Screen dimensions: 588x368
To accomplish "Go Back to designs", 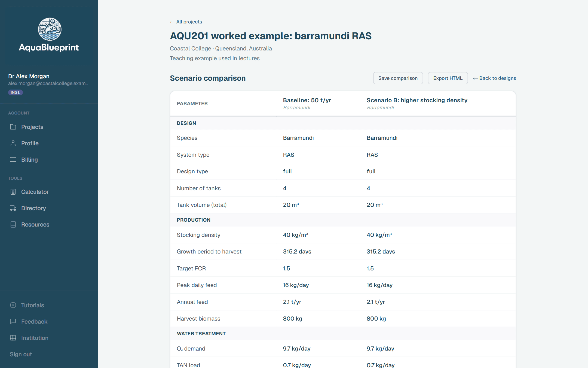I will point(494,78).
